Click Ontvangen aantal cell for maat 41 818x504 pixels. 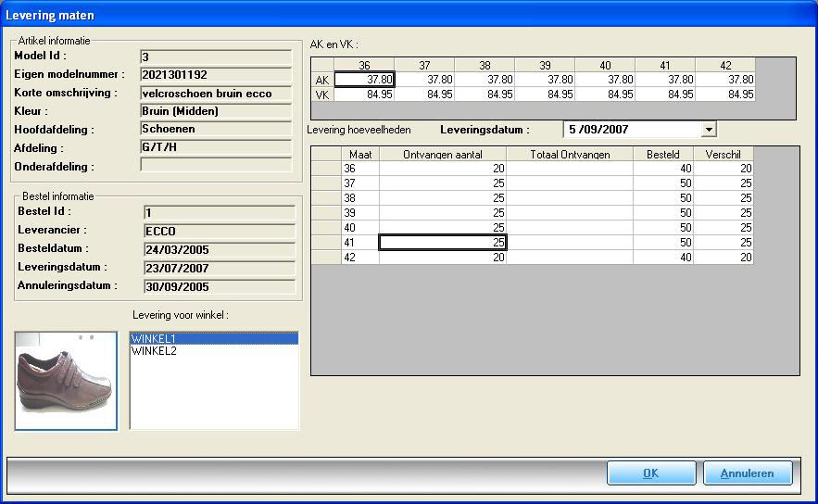pos(443,243)
